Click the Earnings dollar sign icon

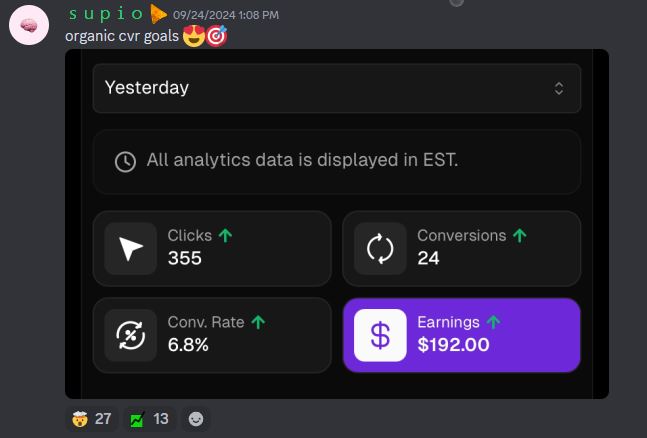pos(380,335)
